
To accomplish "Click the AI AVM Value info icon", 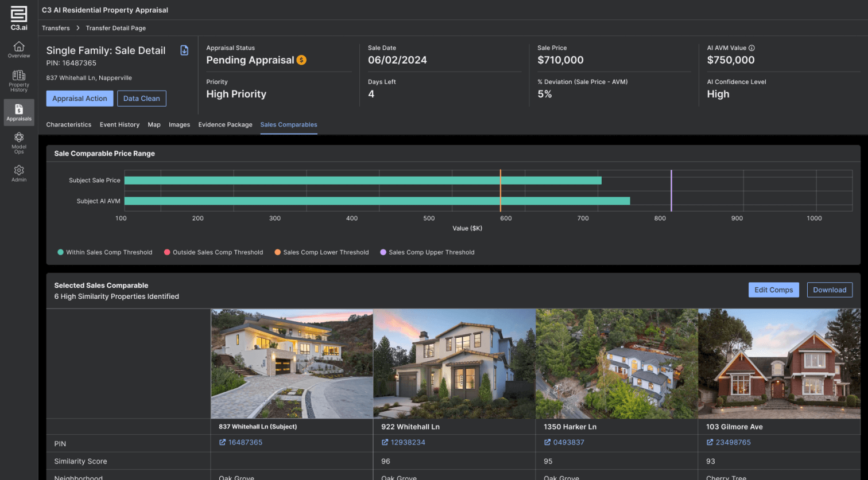I will point(751,48).
